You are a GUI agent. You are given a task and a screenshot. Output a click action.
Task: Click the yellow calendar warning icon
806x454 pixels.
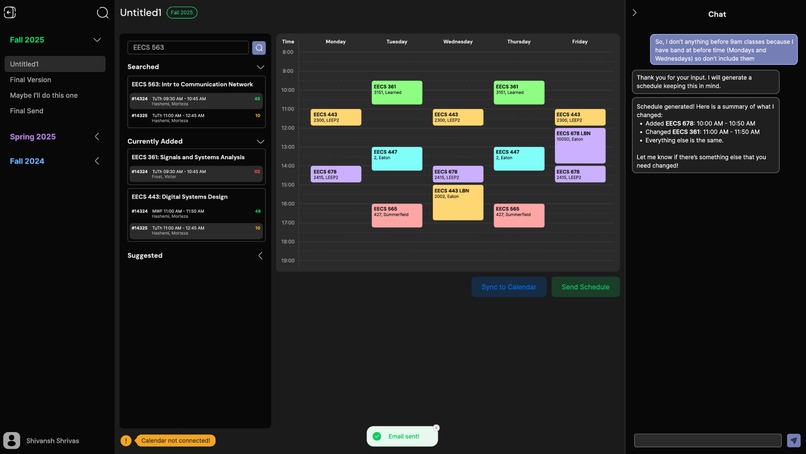126,441
